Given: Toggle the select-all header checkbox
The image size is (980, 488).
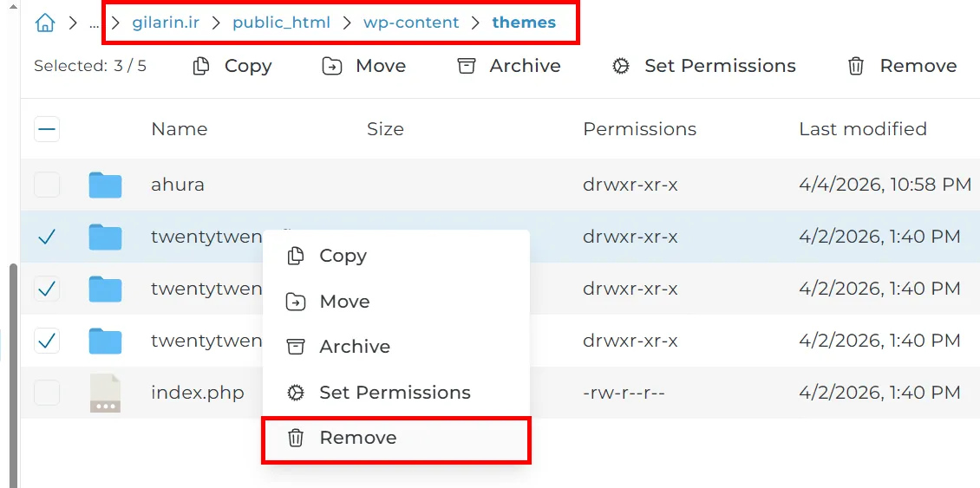Looking at the screenshot, I should (47, 129).
